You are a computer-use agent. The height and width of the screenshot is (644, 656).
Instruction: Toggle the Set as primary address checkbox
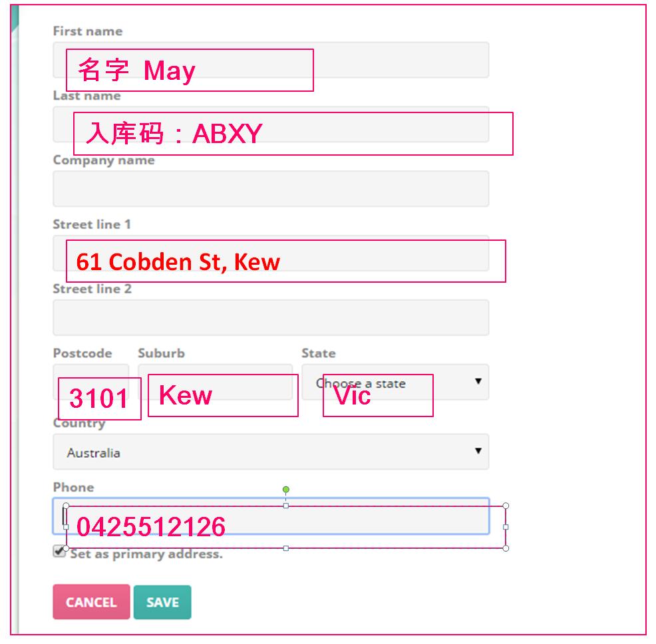[x=60, y=552]
